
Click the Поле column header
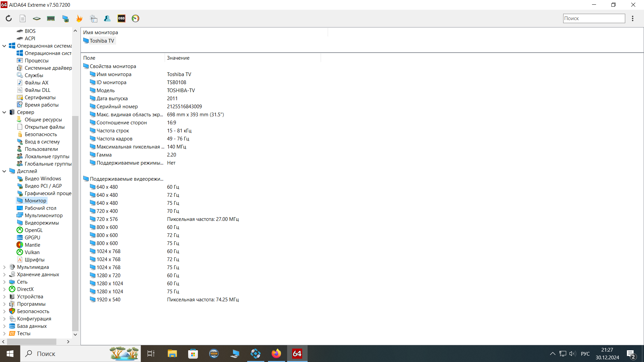(x=89, y=58)
